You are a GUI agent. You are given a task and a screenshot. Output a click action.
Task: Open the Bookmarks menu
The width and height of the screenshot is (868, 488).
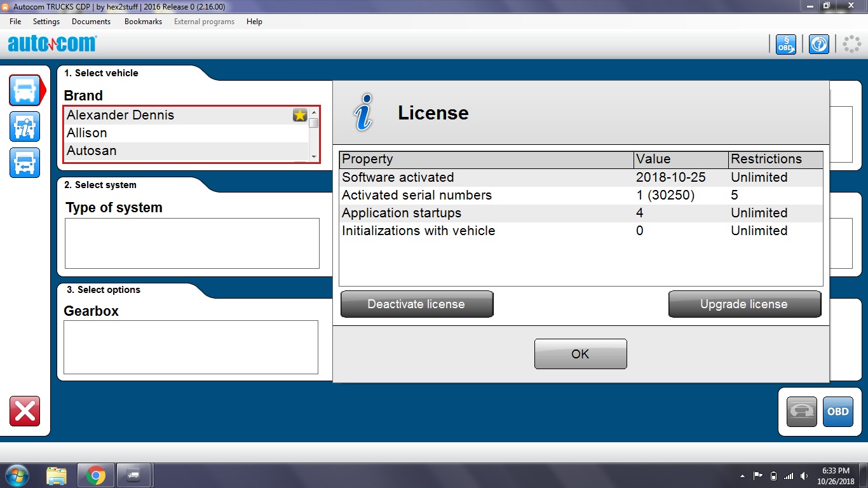[x=143, y=22]
